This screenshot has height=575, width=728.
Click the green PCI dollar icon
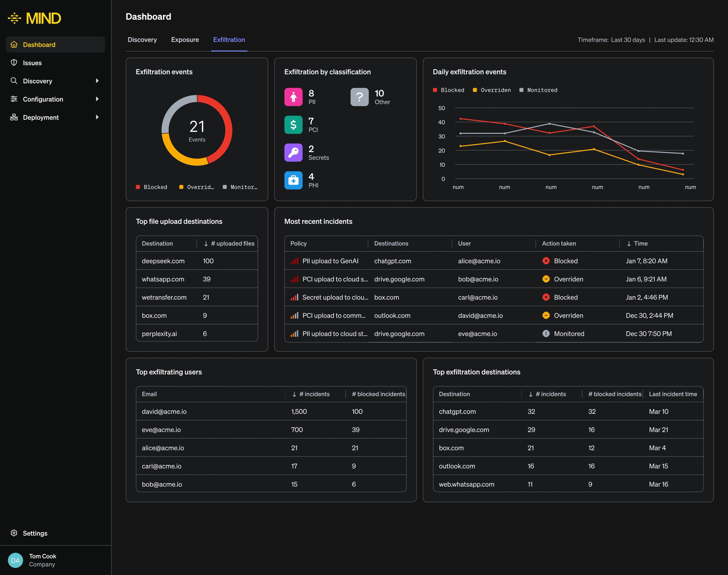point(293,125)
